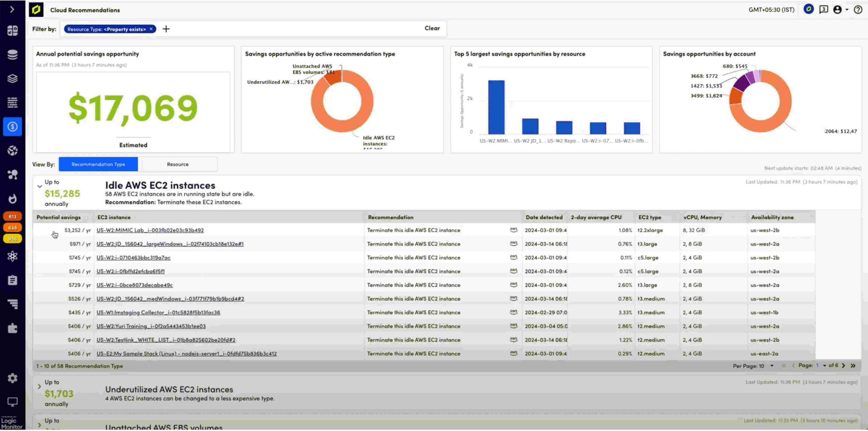Open the blue LogicMonitor assistant icon
Screen dimensions: 868x431
(x=809, y=9)
